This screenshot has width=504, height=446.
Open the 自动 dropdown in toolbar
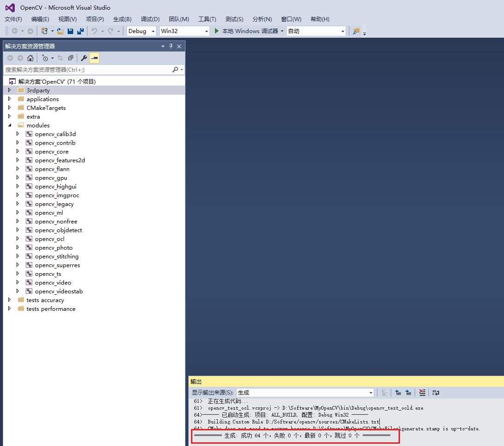(316, 31)
